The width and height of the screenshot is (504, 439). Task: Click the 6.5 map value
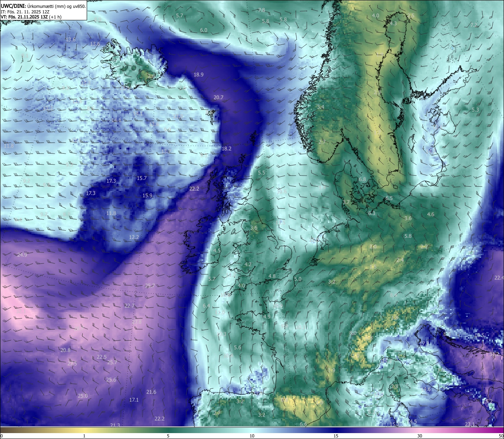point(389,198)
